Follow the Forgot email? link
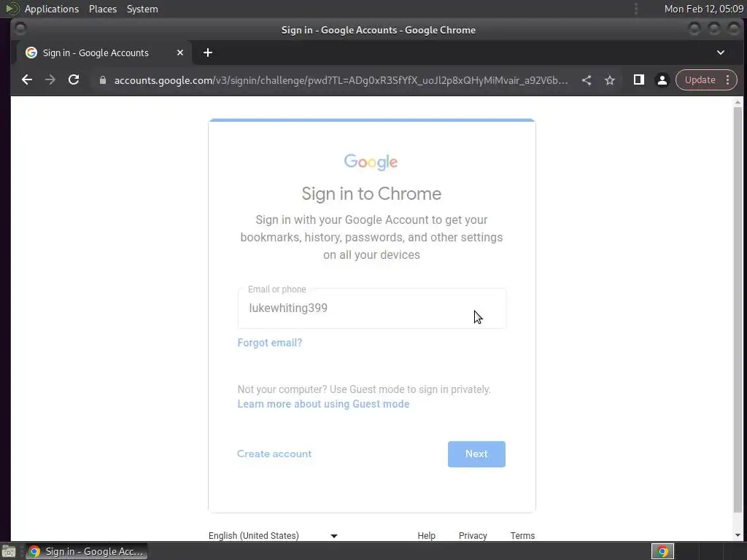747x560 pixels. pyautogui.click(x=270, y=343)
